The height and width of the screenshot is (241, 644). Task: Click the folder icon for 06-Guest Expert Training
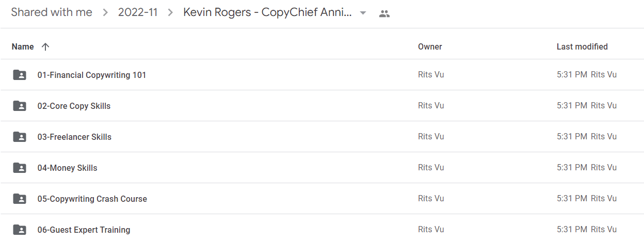pyautogui.click(x=20, y=230)
